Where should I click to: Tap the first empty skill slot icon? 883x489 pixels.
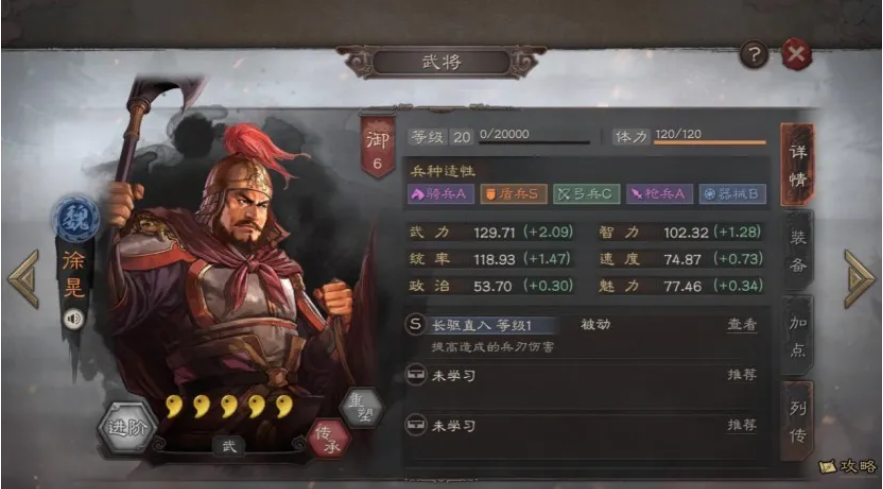click(415, 374)
